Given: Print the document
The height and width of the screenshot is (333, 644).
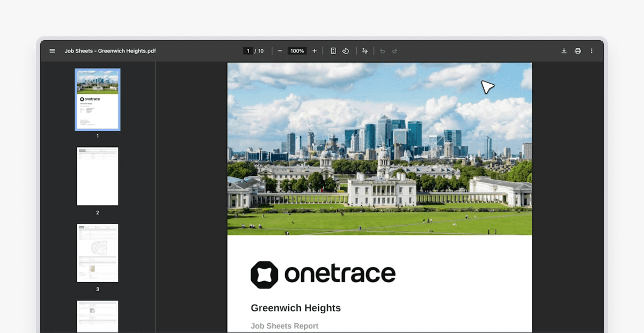Looking at the screenshot, I should pos(577,50).
